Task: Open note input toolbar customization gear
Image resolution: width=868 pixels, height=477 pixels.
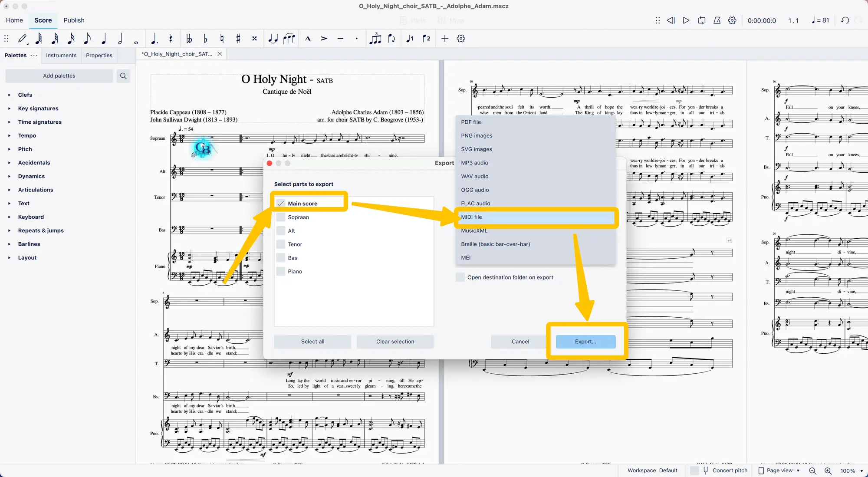Action: [x=461, y=39]
